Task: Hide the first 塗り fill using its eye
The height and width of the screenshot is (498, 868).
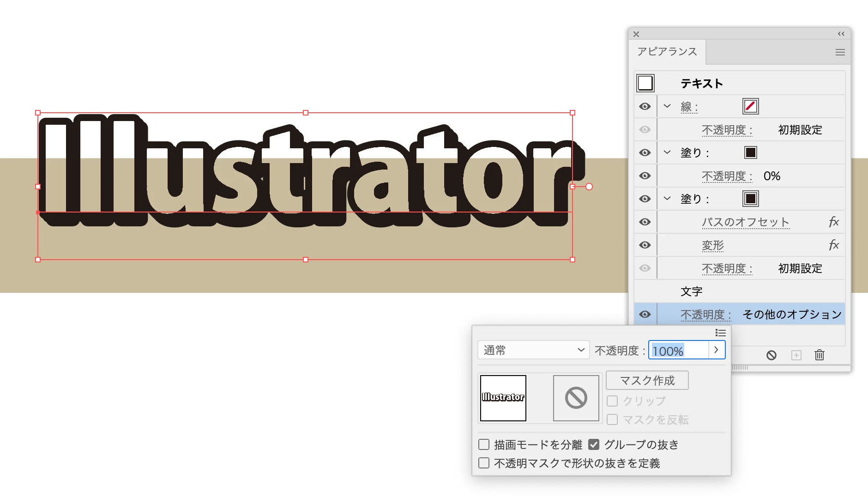Action: [x=645, y=152]
